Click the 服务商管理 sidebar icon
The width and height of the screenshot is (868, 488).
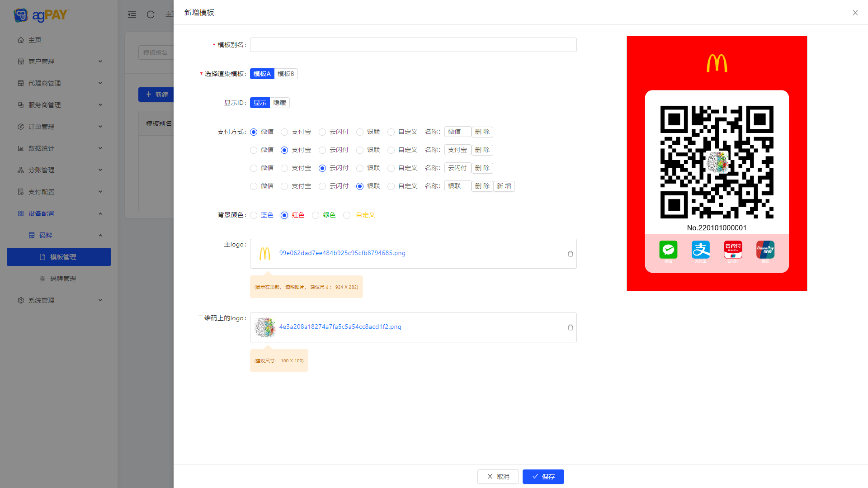point(21,105)
